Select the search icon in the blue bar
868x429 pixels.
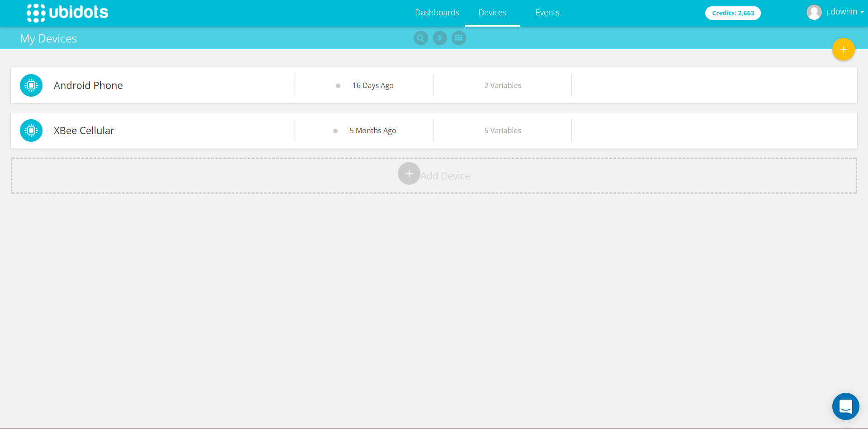click(420, 38)
